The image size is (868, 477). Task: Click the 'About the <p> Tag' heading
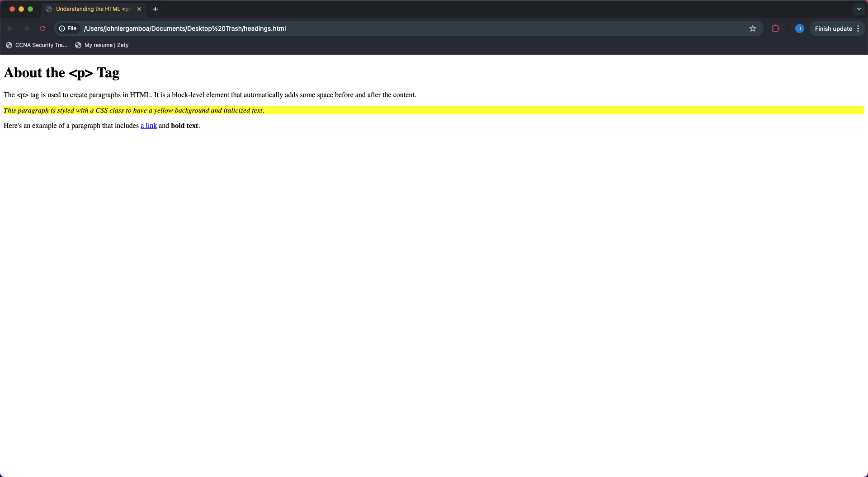coord(61,73)
